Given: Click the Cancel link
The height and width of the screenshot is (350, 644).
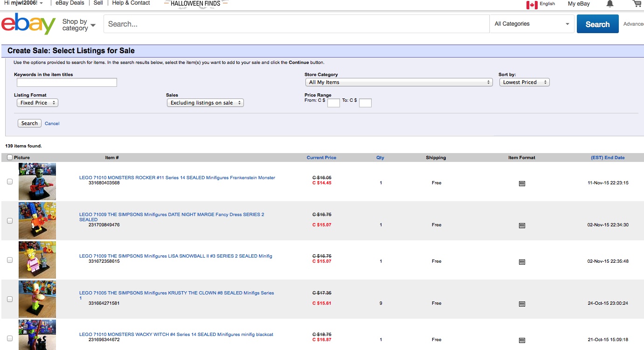Looking at the screenshot, I should (52, 124).
